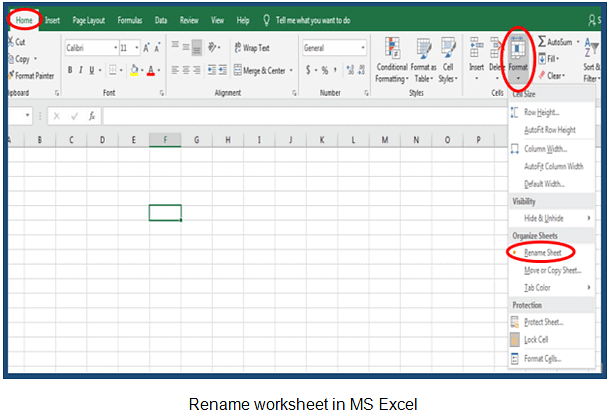This screenshot has width=612, height=417.
Task: Choose Move or Copy Sheet
Action: tap(553, 270)
